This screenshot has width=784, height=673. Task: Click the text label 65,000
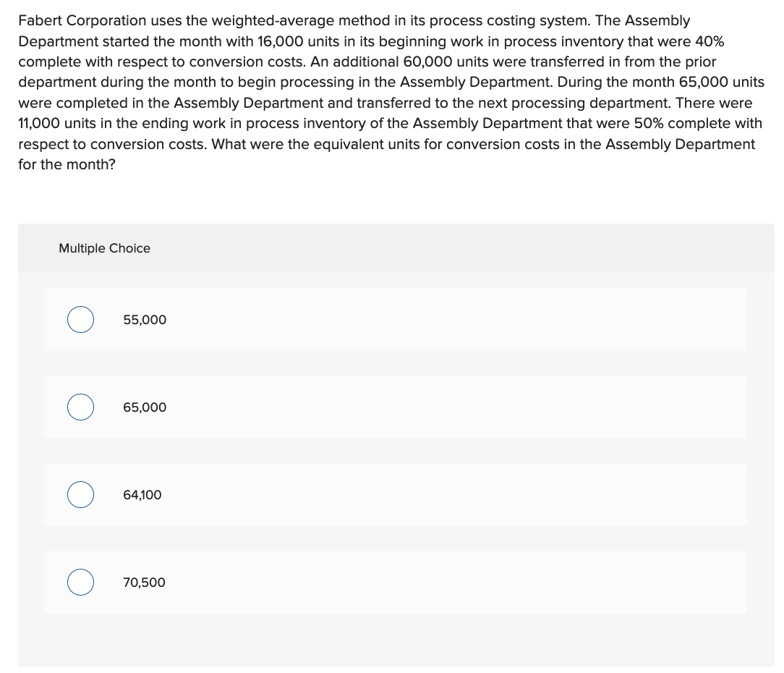(x=144, y=407)
